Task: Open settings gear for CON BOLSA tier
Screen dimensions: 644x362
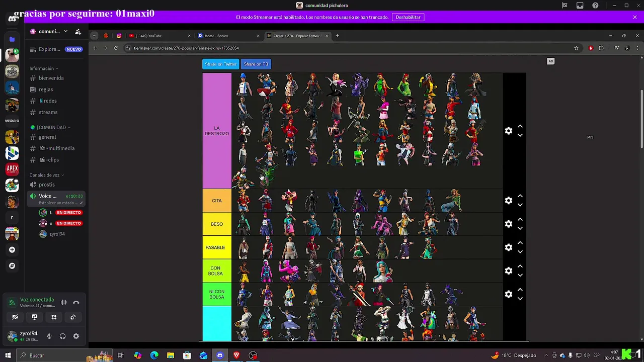Action: click(509, 270)
